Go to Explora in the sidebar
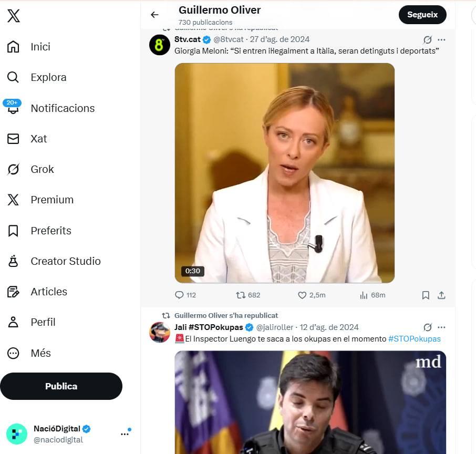Viewport: 476px width, 454px height. (x=48, y=77)
